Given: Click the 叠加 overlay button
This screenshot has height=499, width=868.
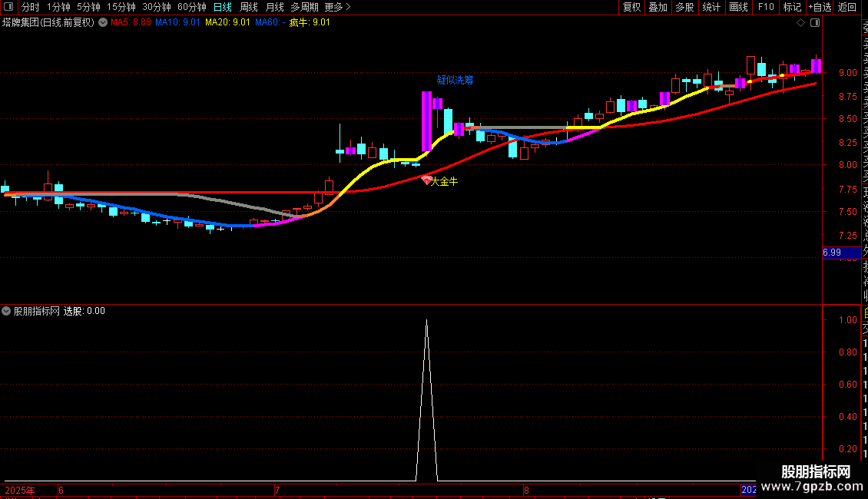Looking at the screenshot, I should 658,7.
